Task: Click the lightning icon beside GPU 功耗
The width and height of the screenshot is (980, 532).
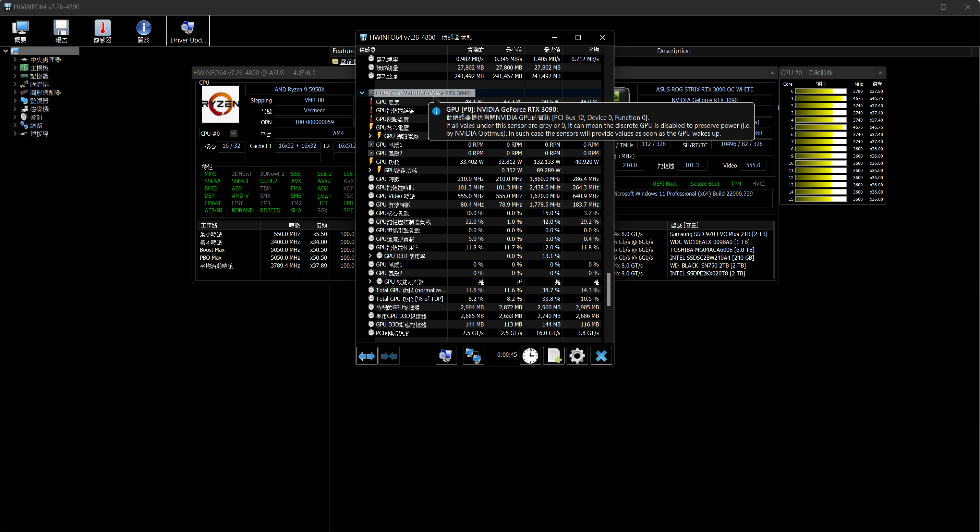Action: tap(371, 162)
